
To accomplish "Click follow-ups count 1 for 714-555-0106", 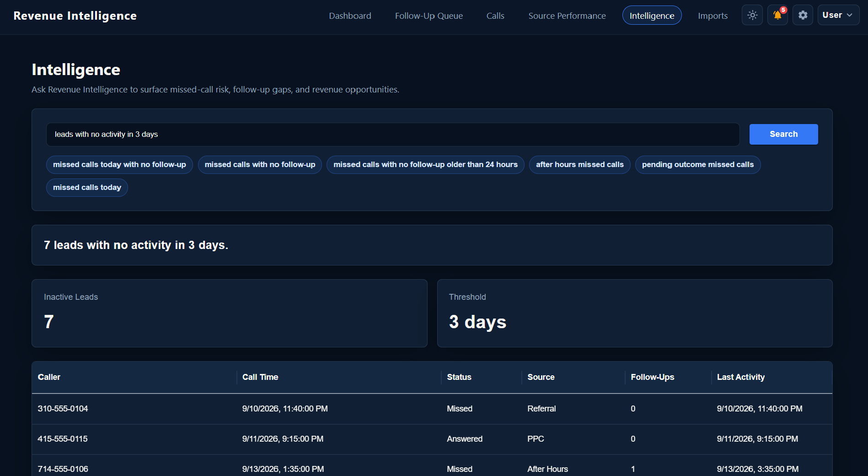I will 633,469.
